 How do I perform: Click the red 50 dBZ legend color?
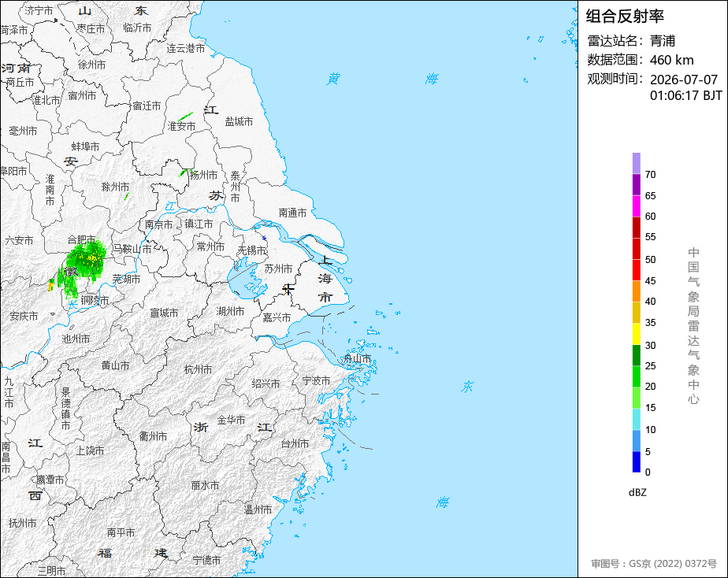tap(637, 249)
